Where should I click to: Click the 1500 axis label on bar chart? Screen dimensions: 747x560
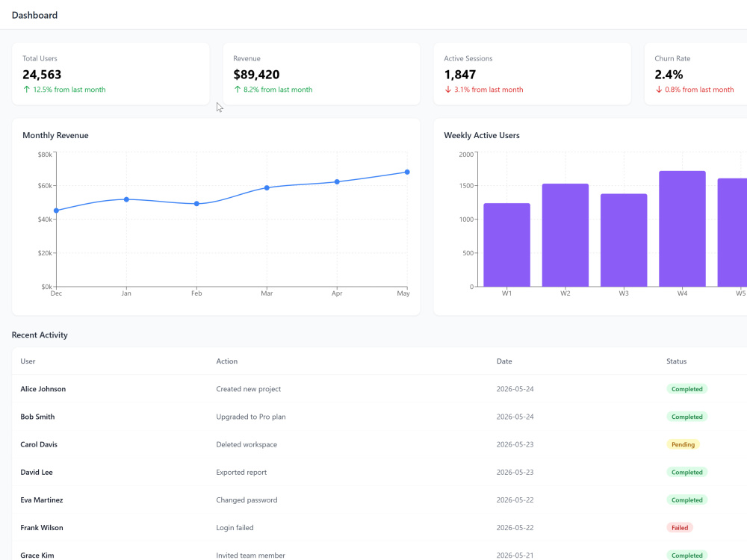click(466, 186)
